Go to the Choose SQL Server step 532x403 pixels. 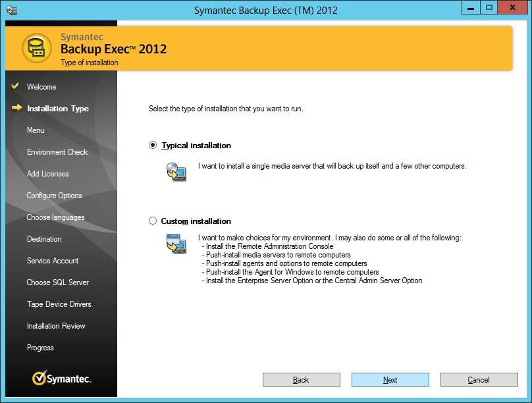[x=58, y=282]
